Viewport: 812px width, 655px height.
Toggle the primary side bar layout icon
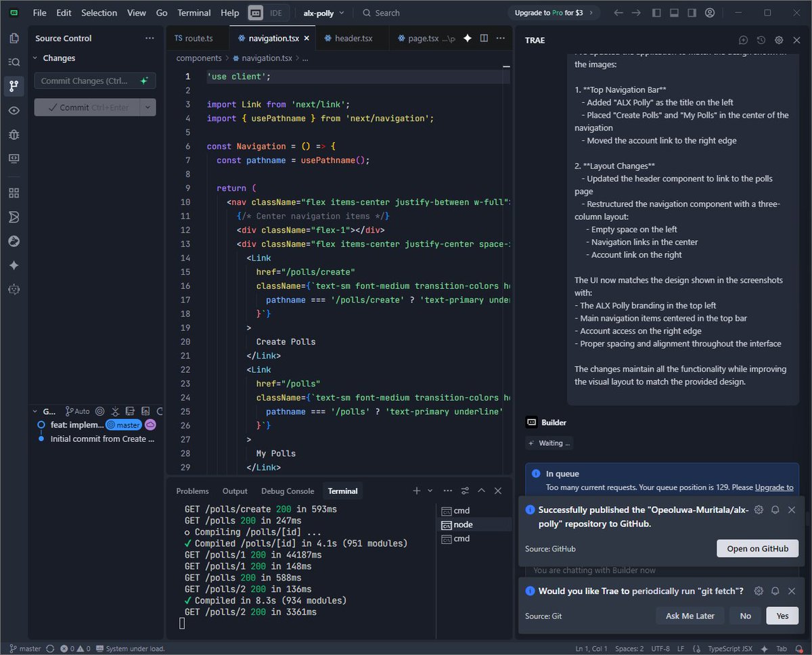(x=656, y=13)
